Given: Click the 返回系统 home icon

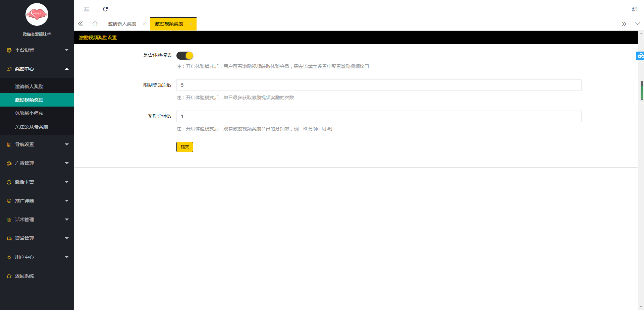Looking at the screenshot, I should 9,276.
